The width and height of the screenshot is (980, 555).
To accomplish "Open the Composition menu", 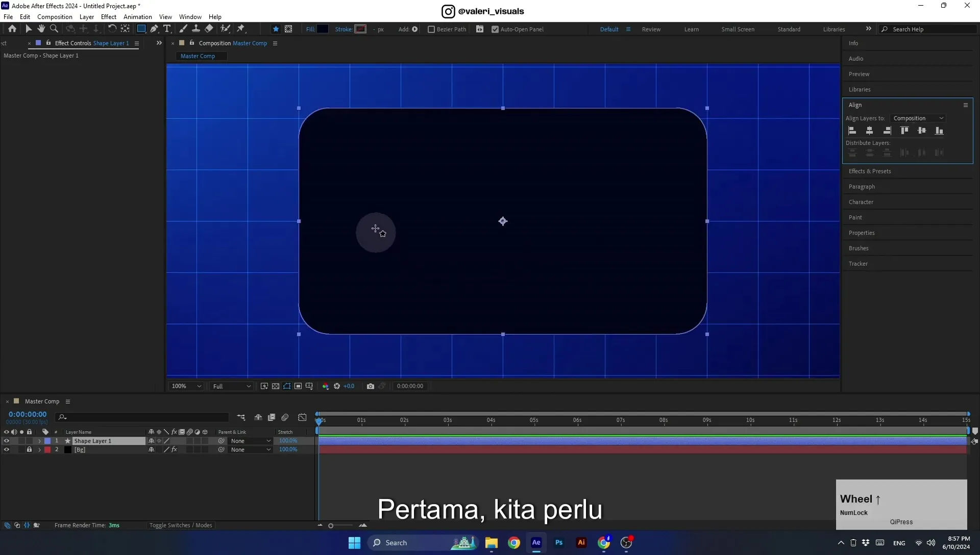I will (x=55, y=17).
